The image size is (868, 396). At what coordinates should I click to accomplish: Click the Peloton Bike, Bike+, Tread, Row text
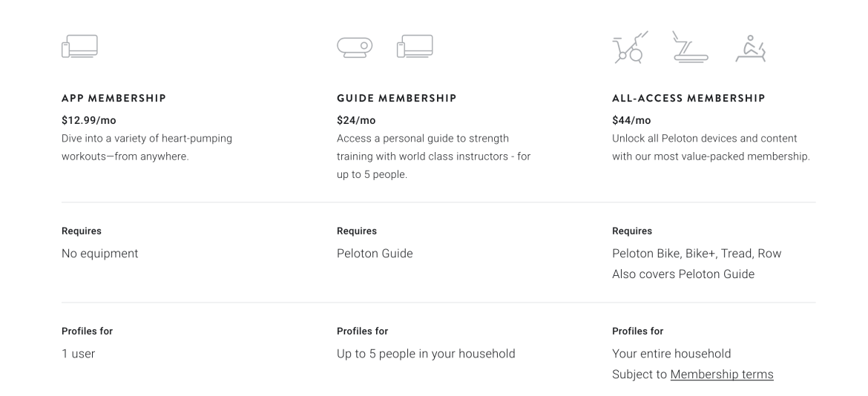tap(697, 254)
